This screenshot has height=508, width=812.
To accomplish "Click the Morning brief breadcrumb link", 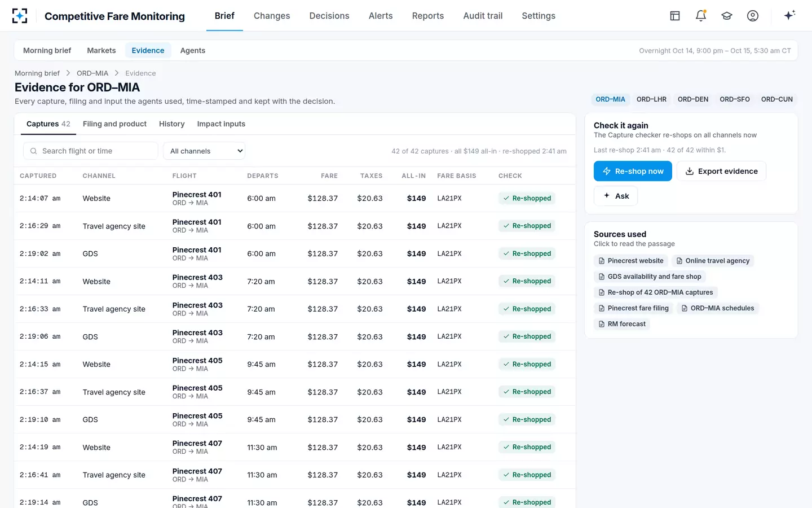I will [37, 73].
